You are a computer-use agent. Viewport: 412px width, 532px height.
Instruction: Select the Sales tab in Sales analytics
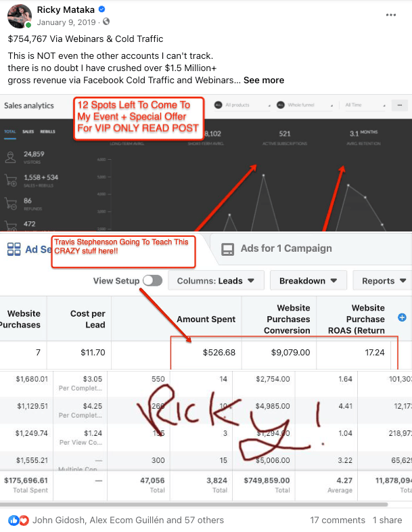(28, 132)
